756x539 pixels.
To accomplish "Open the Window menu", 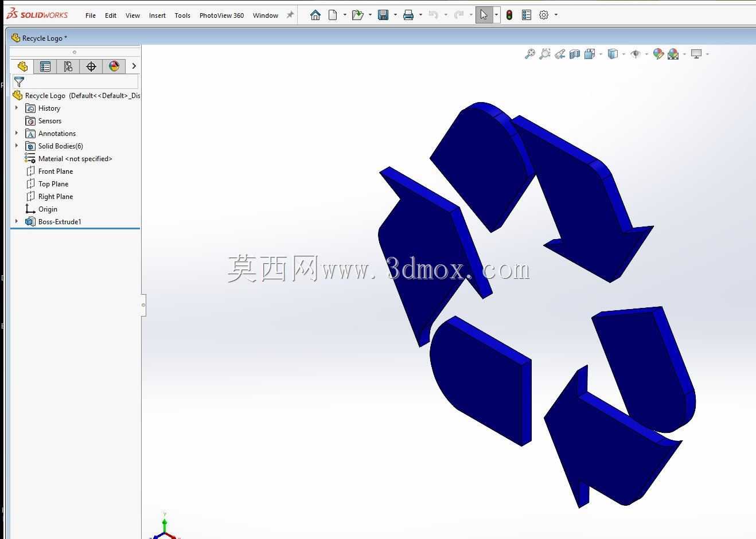I will point(266,15).
